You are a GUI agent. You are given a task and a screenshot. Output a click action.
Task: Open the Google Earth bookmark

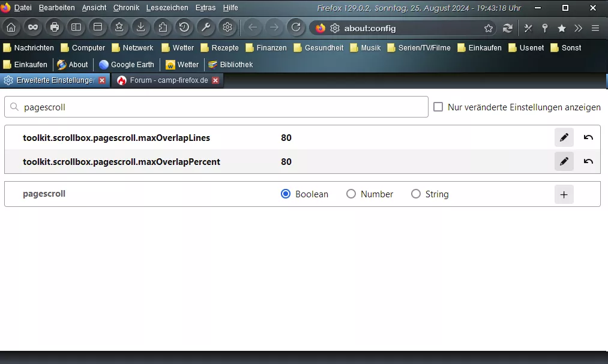point(127,65)
